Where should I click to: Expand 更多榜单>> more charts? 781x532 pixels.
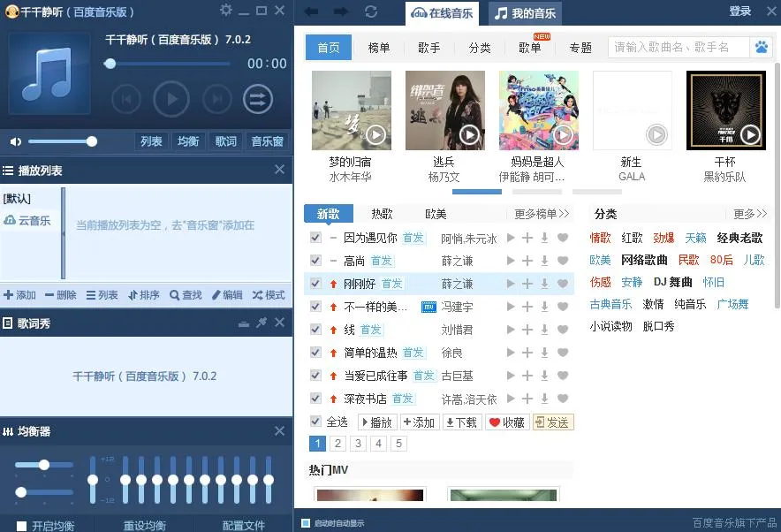click(542, 214)
